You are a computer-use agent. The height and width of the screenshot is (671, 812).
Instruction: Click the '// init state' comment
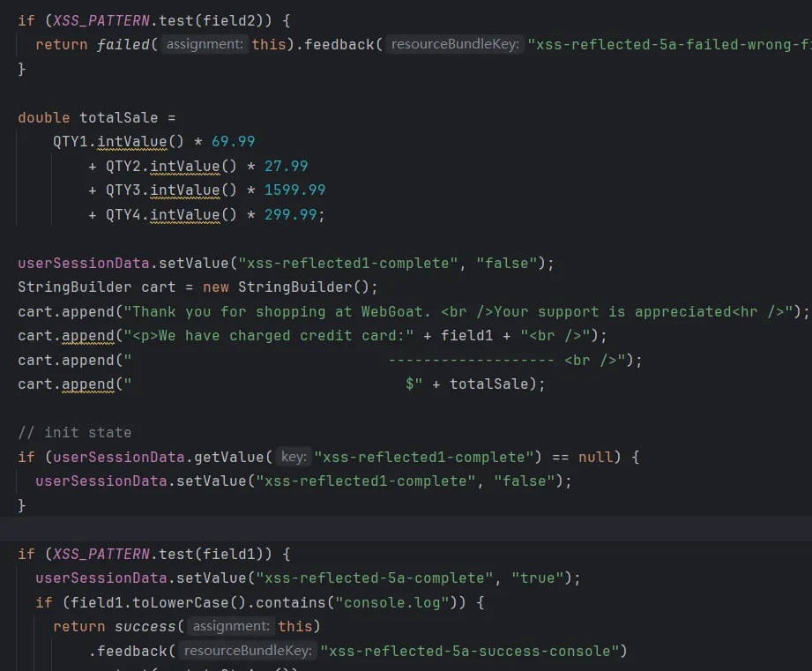(75, 433)
